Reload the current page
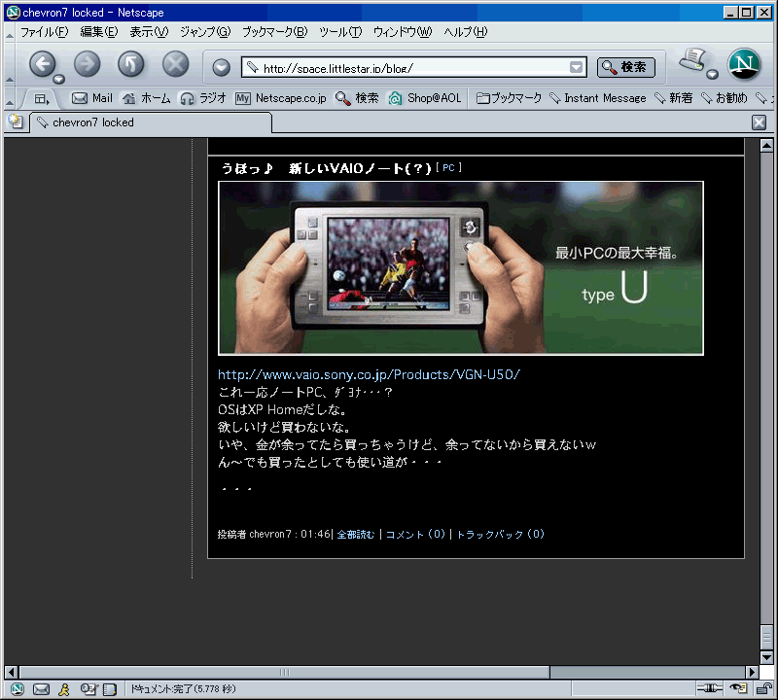This screenshot has width=778, height=700. click(131, 64)
